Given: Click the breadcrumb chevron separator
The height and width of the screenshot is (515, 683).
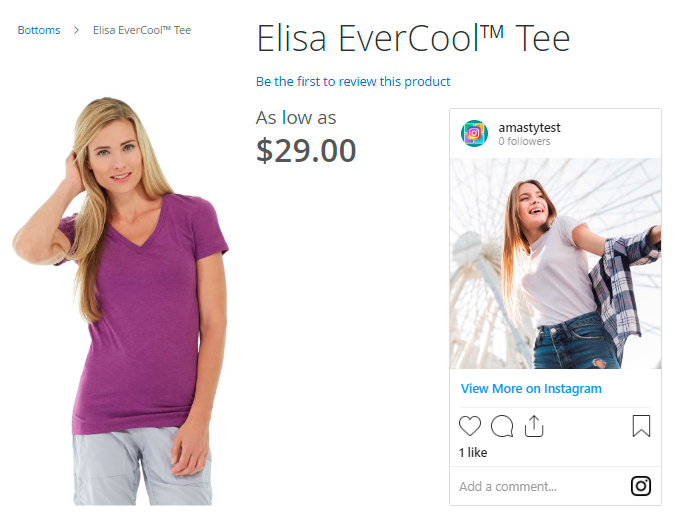Looking at the screenshot, I should click(76, 30).
